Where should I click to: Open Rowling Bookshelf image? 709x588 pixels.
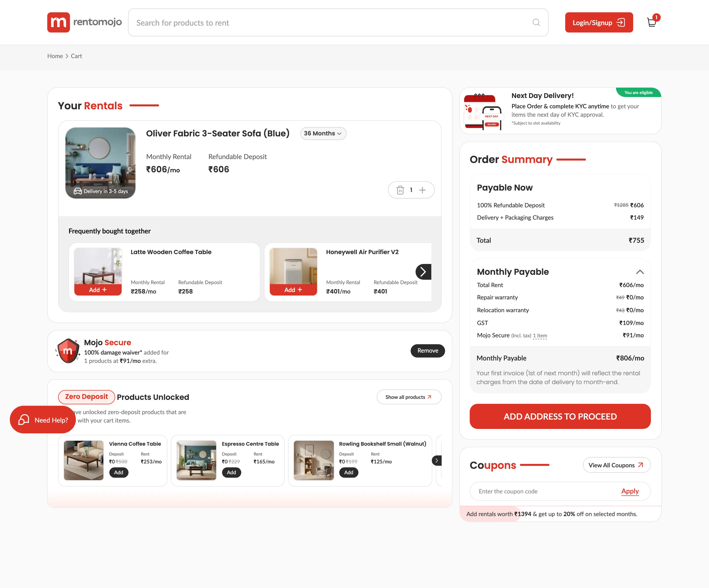(314, 460)
